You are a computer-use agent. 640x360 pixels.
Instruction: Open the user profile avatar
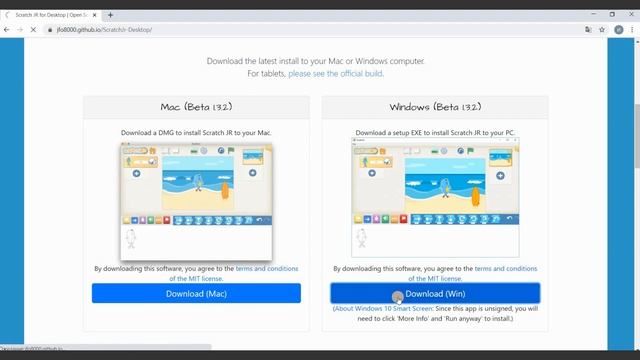[619, 29]
